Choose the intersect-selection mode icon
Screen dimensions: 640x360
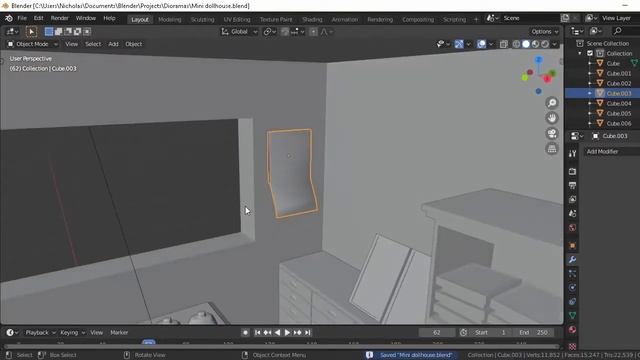[87, 31]
